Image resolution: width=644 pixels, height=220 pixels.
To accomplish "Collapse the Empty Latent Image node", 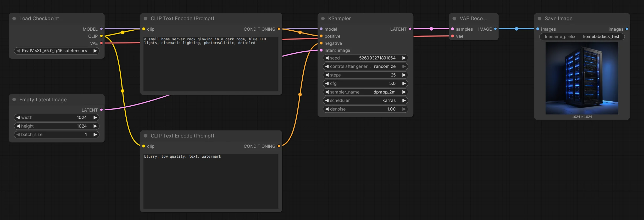I will 14,100.
